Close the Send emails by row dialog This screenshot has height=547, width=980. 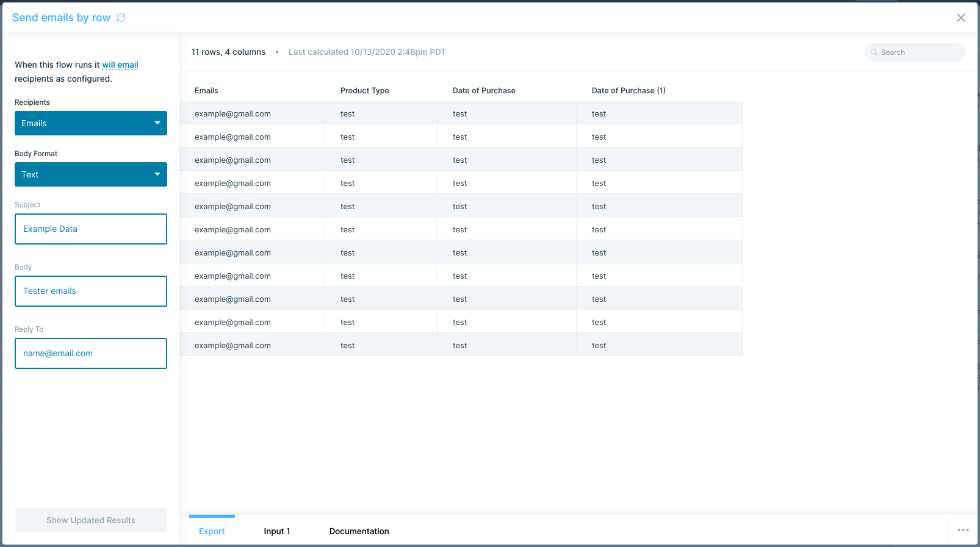pos(961,18)
